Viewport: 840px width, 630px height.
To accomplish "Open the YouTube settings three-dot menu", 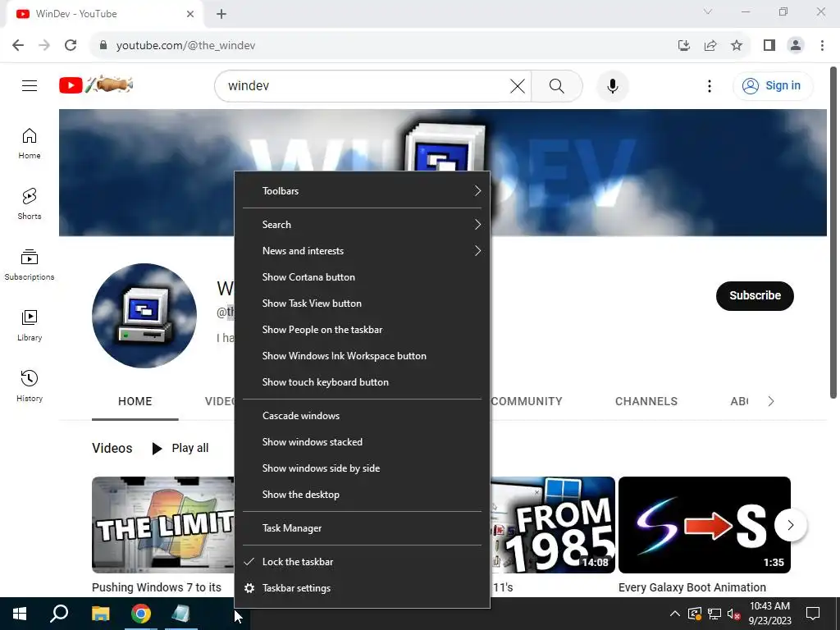I will pos(710,85).
